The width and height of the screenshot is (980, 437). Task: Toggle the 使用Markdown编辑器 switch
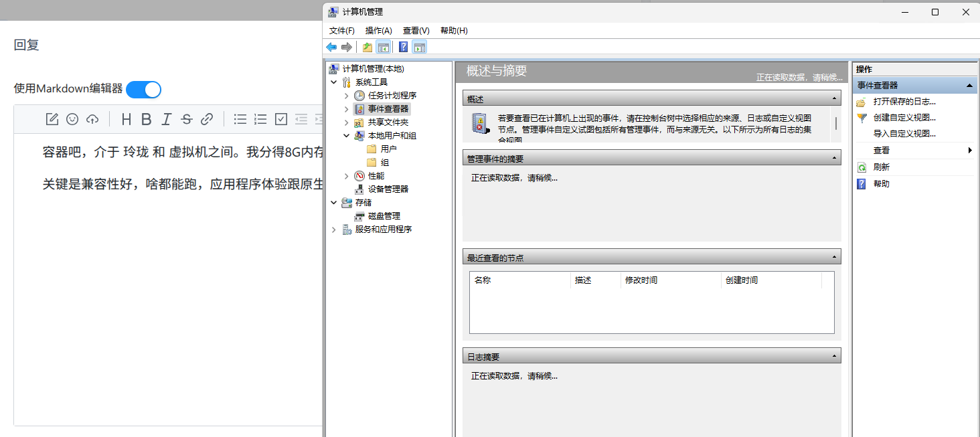[143, 89]
